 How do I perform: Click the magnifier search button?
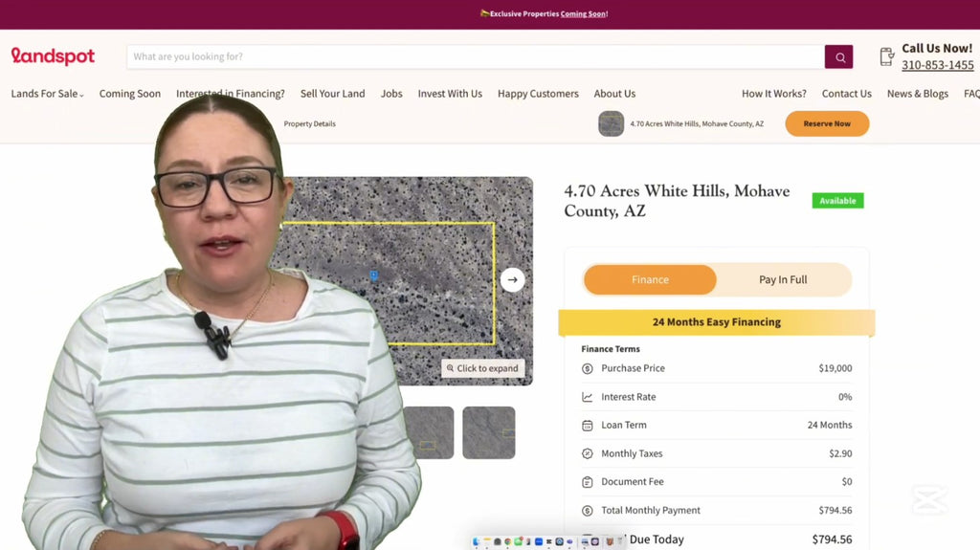click(838, 57)
